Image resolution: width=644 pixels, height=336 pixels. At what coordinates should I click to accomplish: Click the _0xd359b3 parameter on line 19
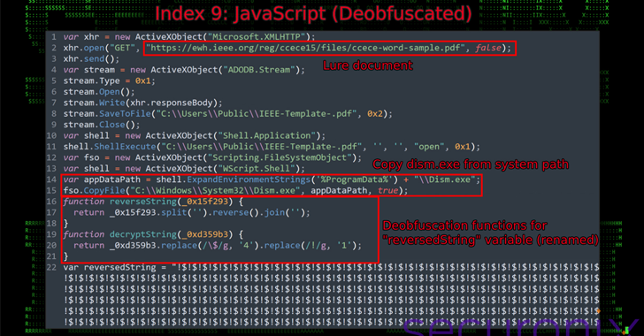pos(204,234)
